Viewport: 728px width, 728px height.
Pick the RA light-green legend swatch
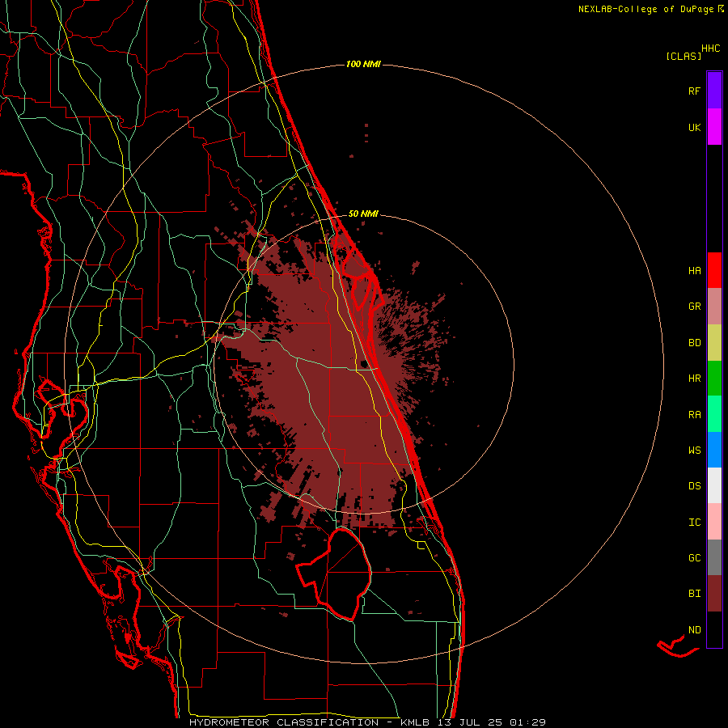tap(714, 414)
